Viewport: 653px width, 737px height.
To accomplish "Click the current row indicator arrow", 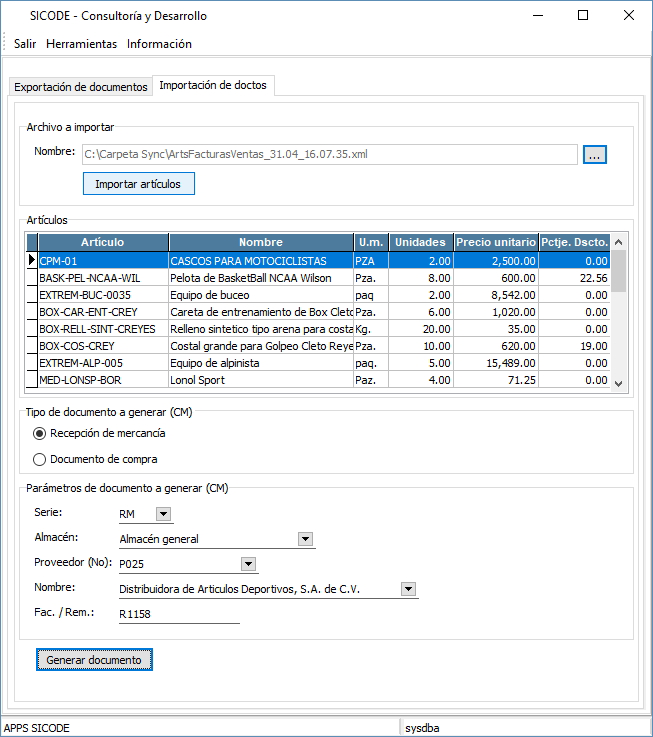I will 31,261.
